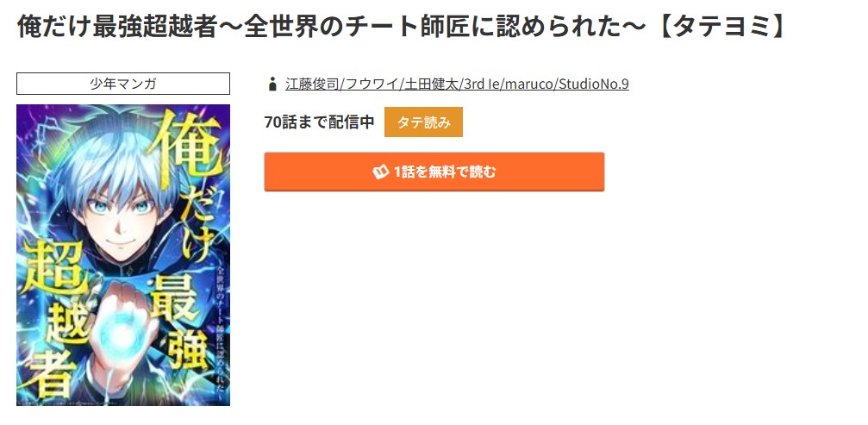Click the タテ読み badge

pyautogui.click(x=423, y=122)
